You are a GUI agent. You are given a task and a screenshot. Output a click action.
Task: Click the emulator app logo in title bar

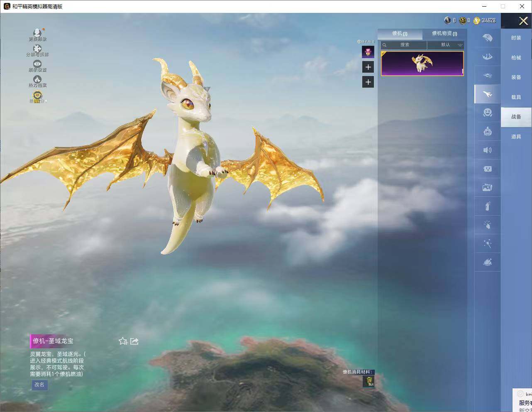tap(7, 6)
